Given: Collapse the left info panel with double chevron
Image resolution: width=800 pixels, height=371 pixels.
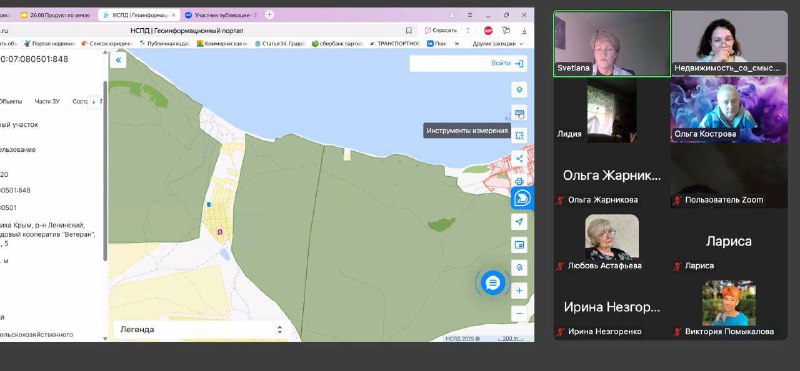Looking at the screenshot, I should pyautogui.click(x=118, y=60).
